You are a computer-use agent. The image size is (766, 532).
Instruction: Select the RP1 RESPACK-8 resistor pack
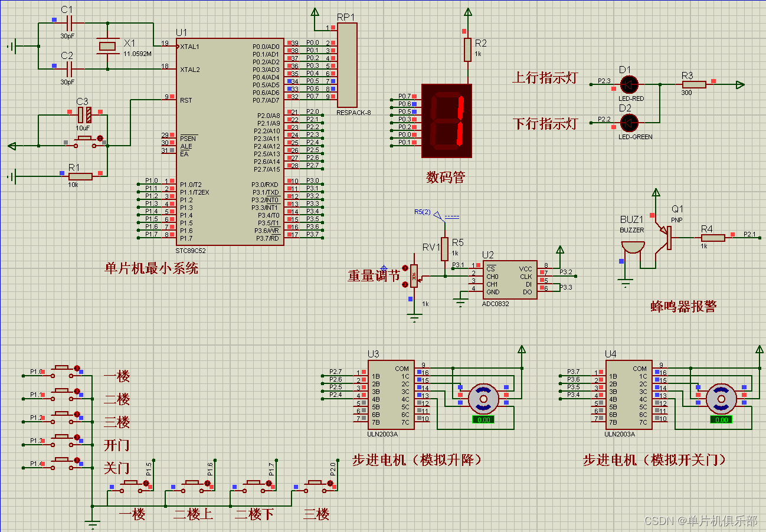pos(347,65)
